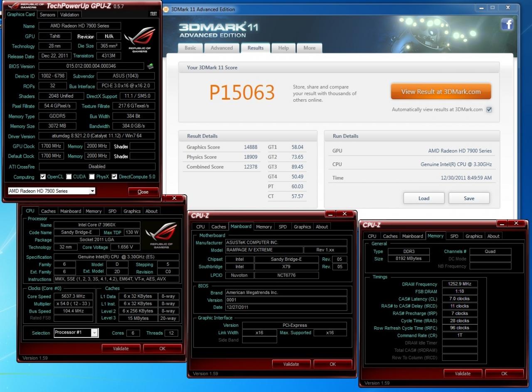Viewport: 532px width, 392px height.
Task: Click the BIOS Version field in GPU-Z
Action: point(91,66)
